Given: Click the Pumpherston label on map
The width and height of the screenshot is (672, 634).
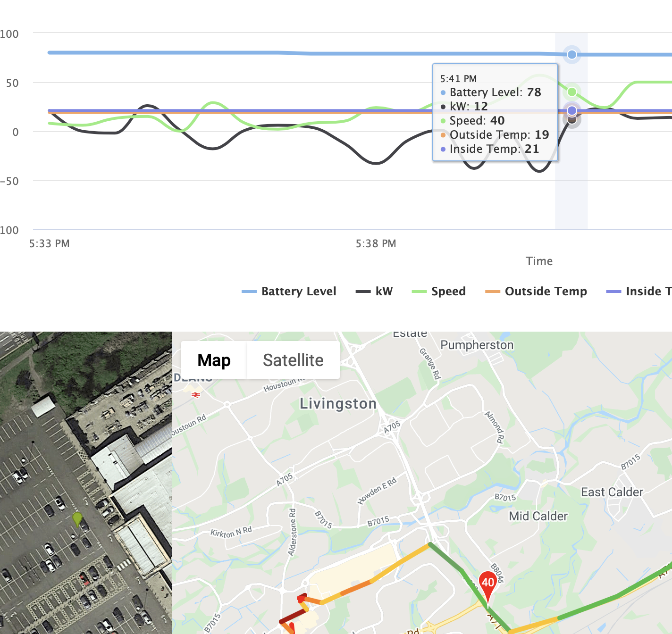Looking at the screenshot, I should 477,345.
